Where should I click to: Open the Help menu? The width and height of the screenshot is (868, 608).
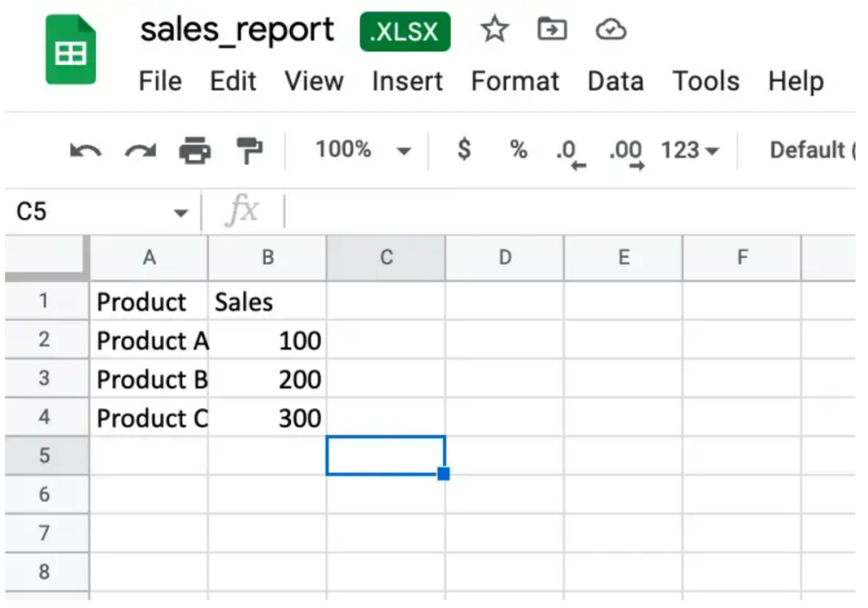(796, 81)
